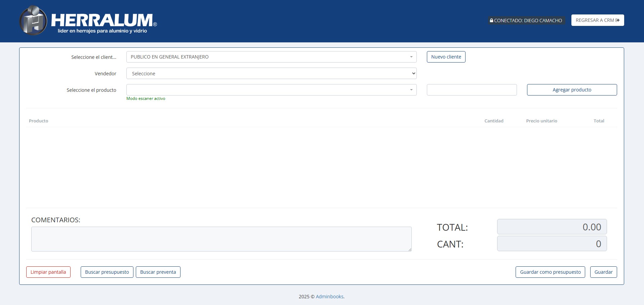Grab the Comentarios textarea resize handle

point(410,250)
